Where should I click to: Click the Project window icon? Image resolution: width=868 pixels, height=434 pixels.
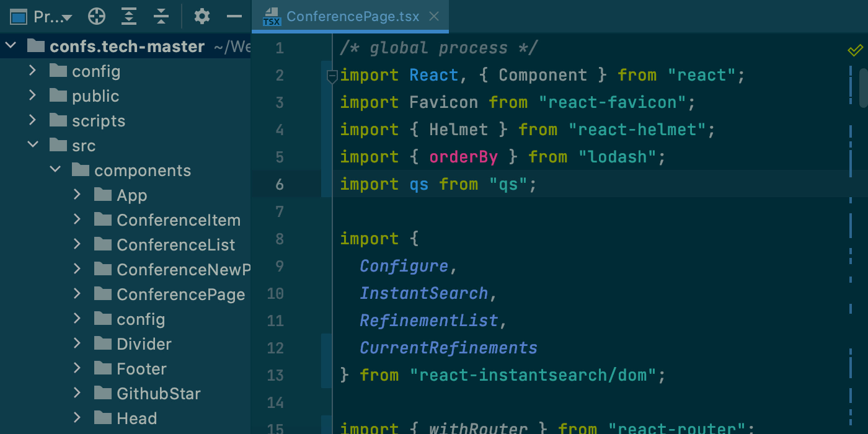[19, 17]
